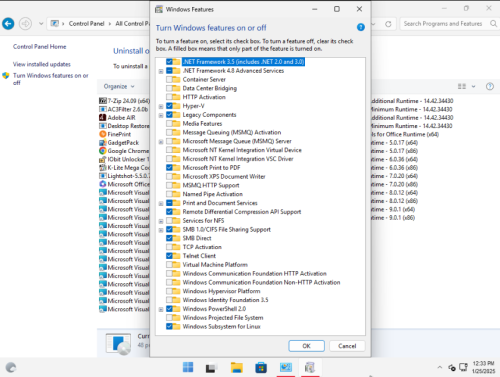Open the Organize dropdown menu
Screen dimensions: 500x377
coord(119,86)
